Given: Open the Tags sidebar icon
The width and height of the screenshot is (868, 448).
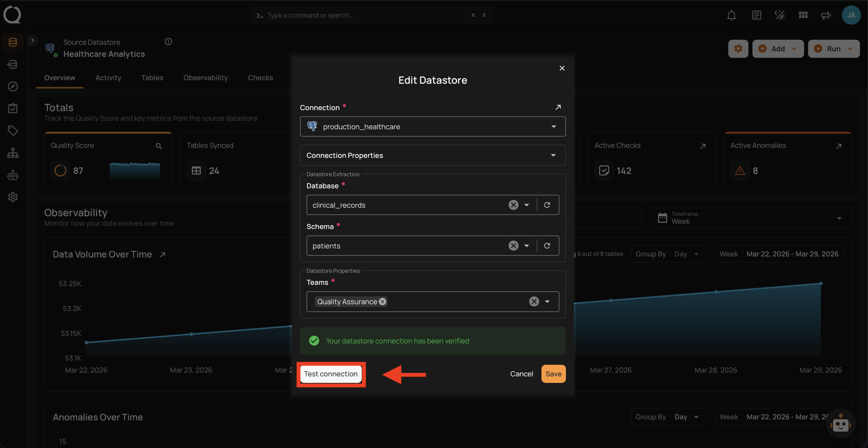Looking at the screenshot, I should [x=13, y=130].
